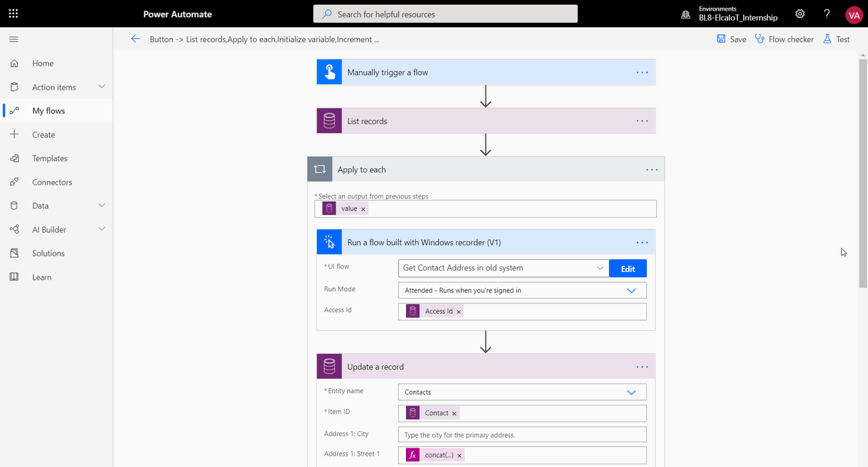Click the environments icon in header
868x467 pixels.
(x=686, y=14)
